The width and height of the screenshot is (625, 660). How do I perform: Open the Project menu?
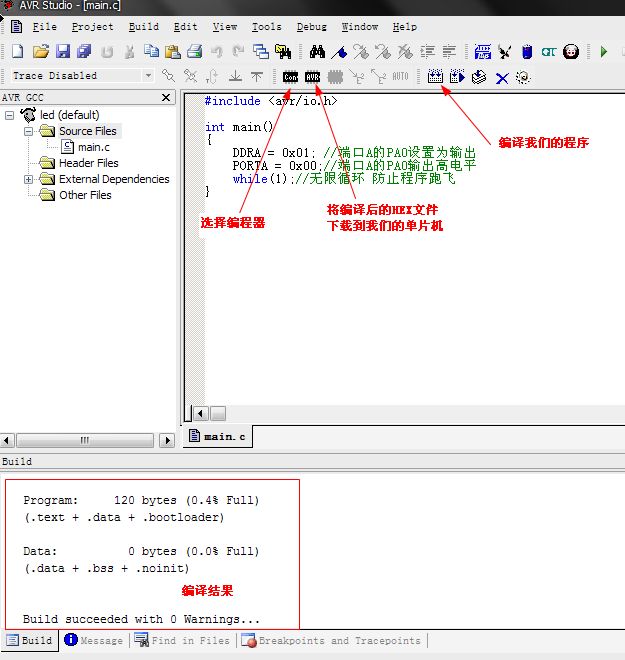click(93, 27)
